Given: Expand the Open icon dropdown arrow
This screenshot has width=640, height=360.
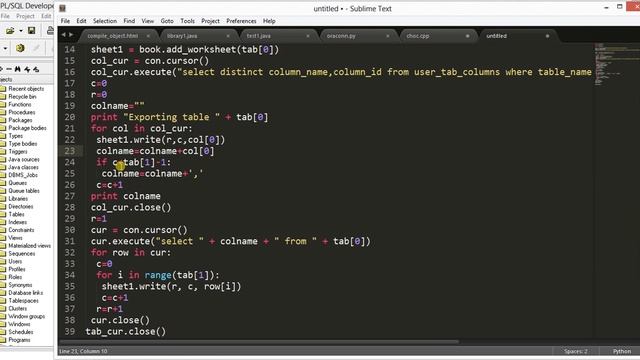Looking at the screenshot, I should (20, 31).
